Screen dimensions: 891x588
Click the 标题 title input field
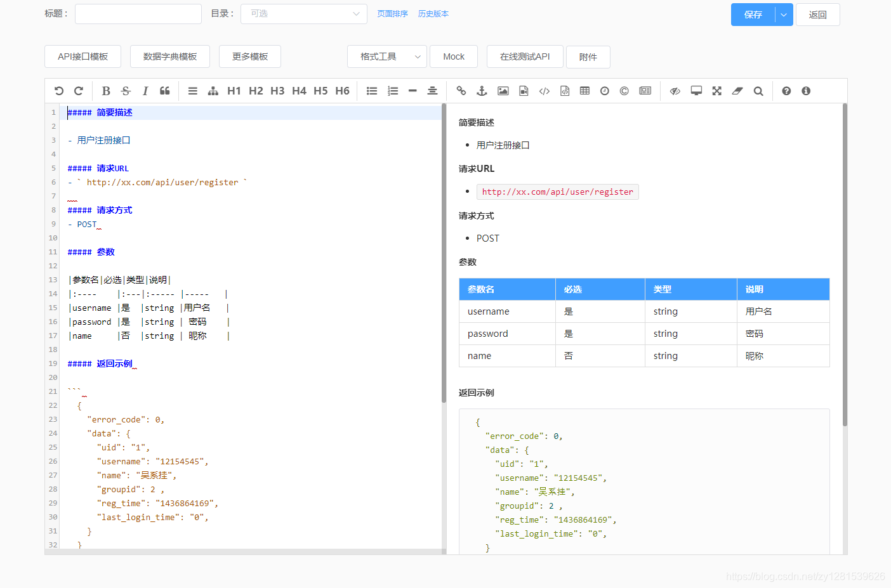click(138, 14)
